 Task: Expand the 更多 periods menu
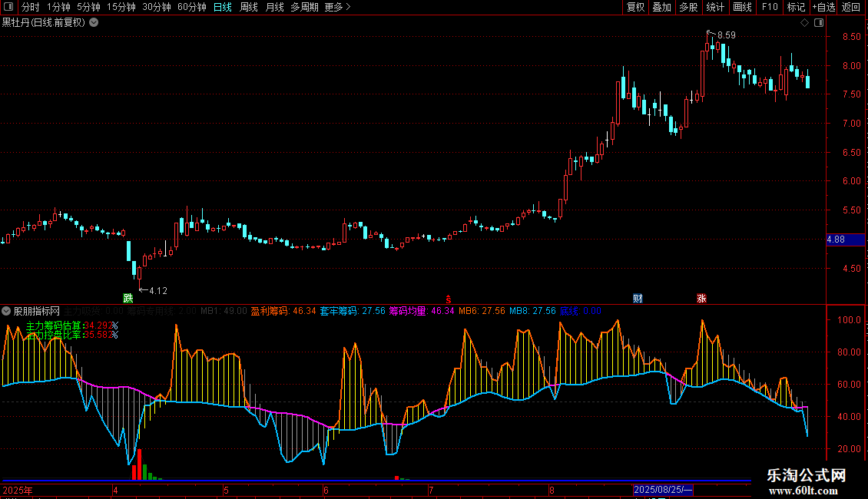pos(337,8)
